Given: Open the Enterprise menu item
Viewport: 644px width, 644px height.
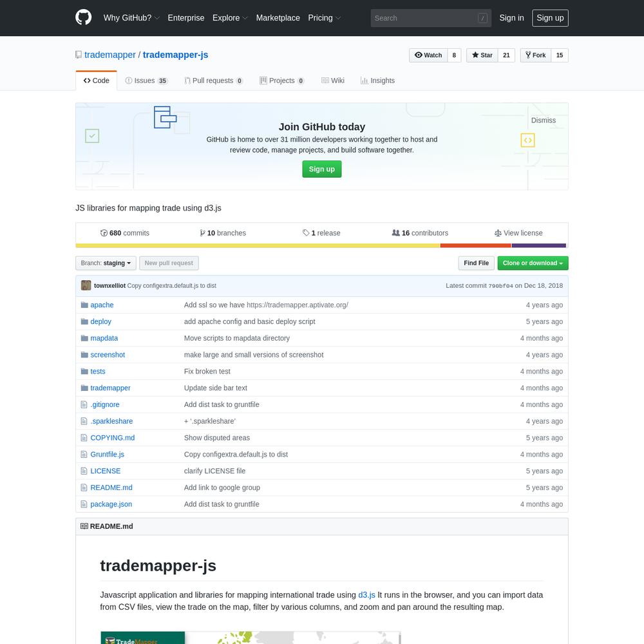Looking at the screenshot, I should (185, 17).
